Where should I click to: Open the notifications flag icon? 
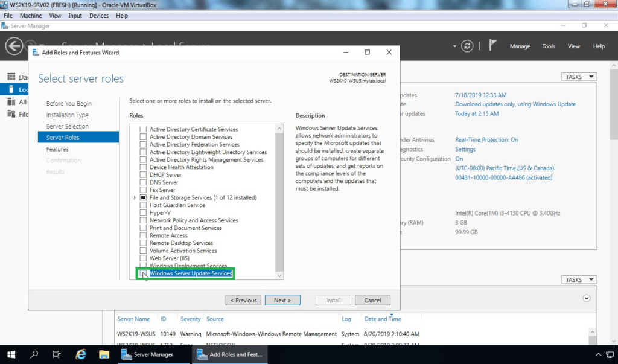pos(492,46)
